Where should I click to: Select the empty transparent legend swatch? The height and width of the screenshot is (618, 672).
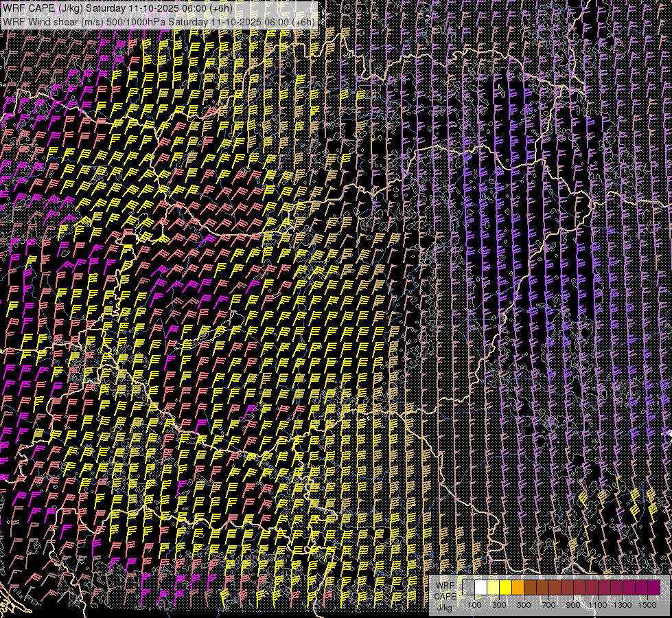[468, 588]
